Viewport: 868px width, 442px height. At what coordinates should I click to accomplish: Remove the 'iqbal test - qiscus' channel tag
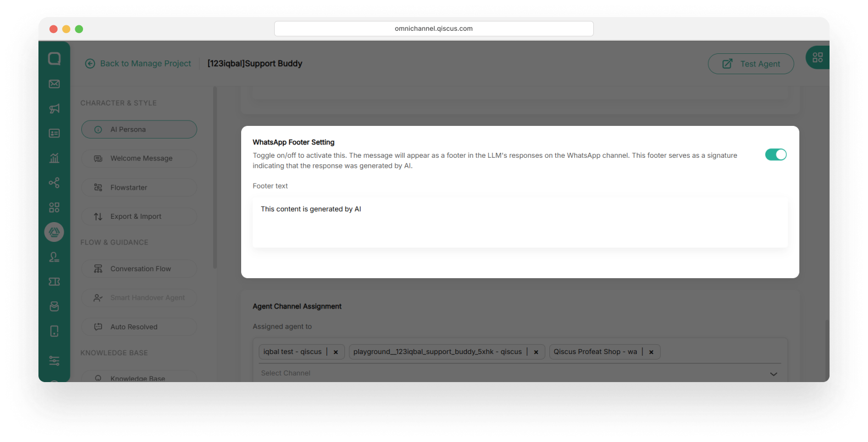(x=336, y=352)
